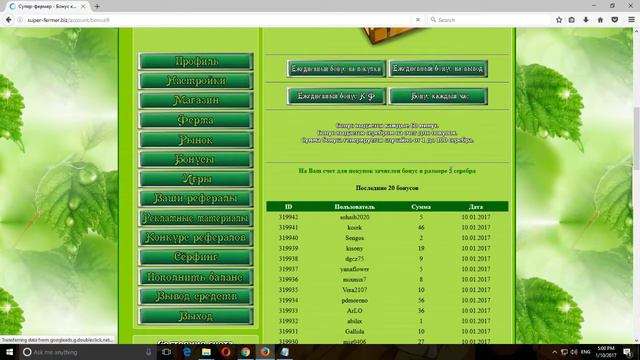
Task: Click the volume speaker tray icon
Action: 574,352
